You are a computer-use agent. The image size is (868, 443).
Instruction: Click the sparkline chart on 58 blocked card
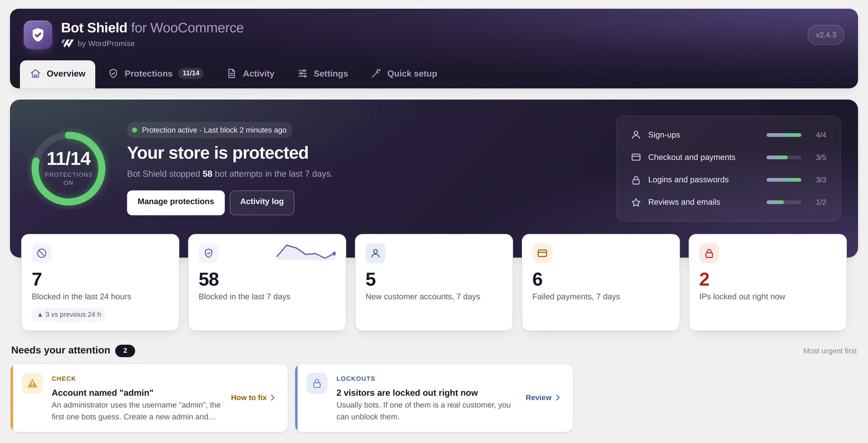click(306, 252)
